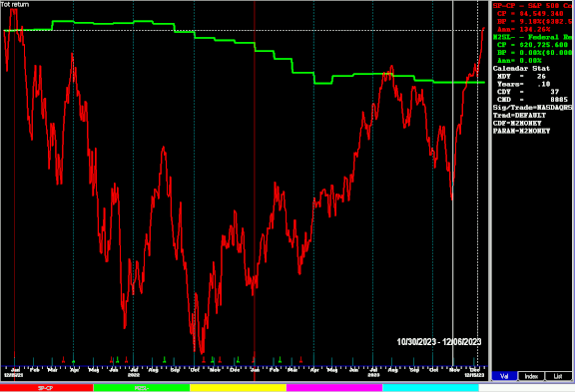
Task: Select the white series color bar
Action: (x=527, y=388)
